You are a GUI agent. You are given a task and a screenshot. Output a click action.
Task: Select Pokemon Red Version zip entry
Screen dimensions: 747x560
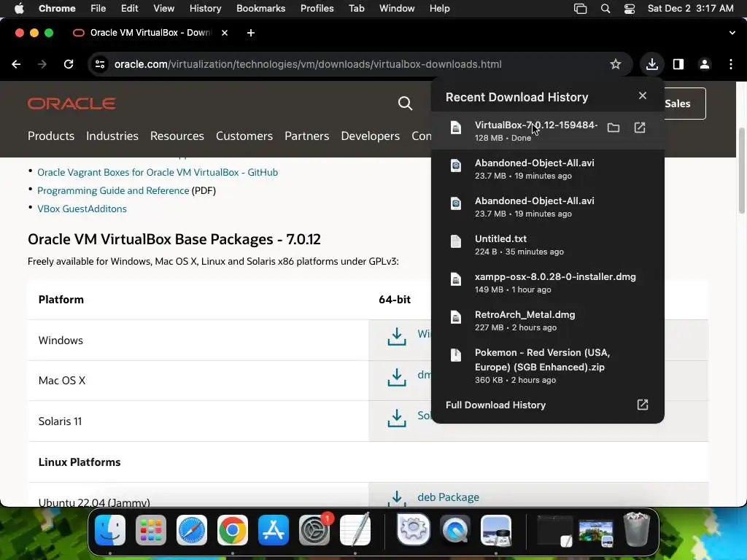547,365
